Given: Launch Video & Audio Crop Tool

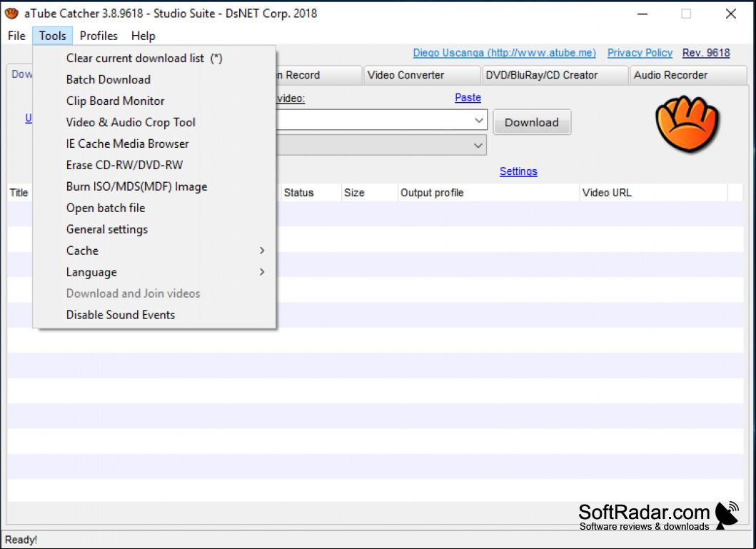Looking at the screenshot, I should (154, 122).
